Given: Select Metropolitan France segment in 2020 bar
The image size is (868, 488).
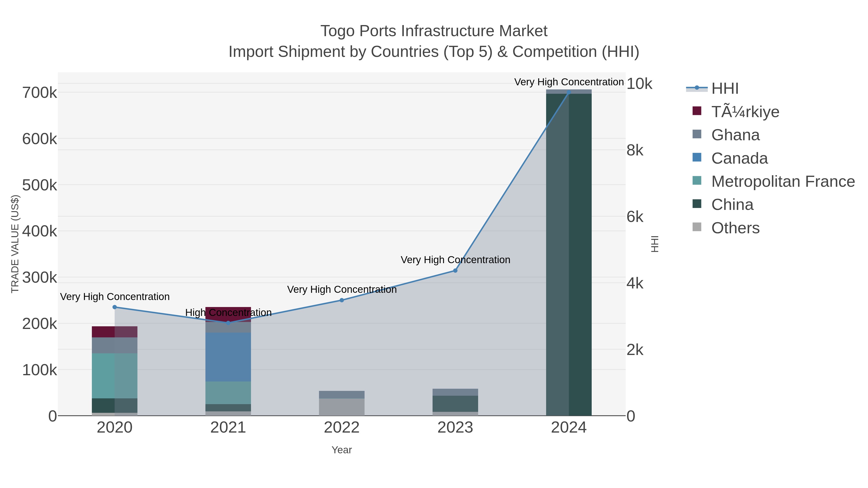Looking at the screenshot, I should pos(115,376).
